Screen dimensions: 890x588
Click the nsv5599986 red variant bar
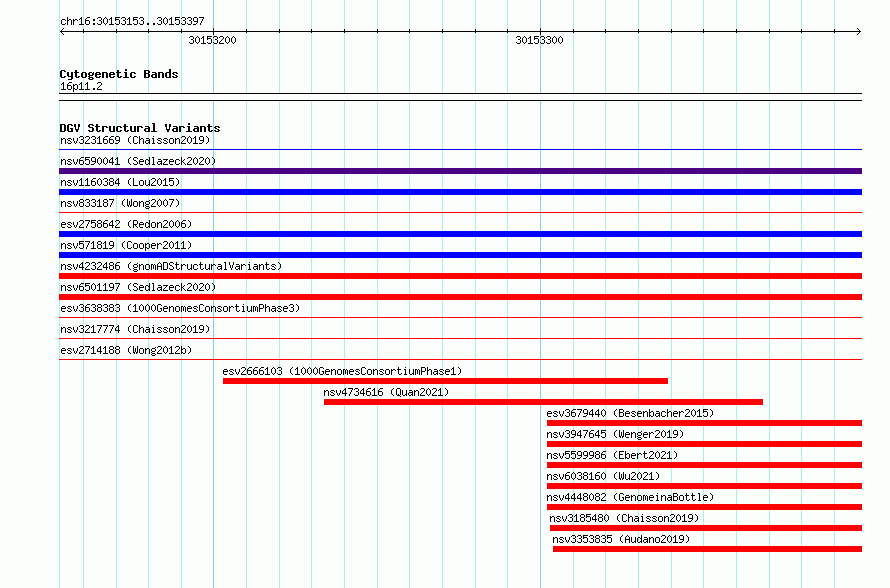point(704,465)
